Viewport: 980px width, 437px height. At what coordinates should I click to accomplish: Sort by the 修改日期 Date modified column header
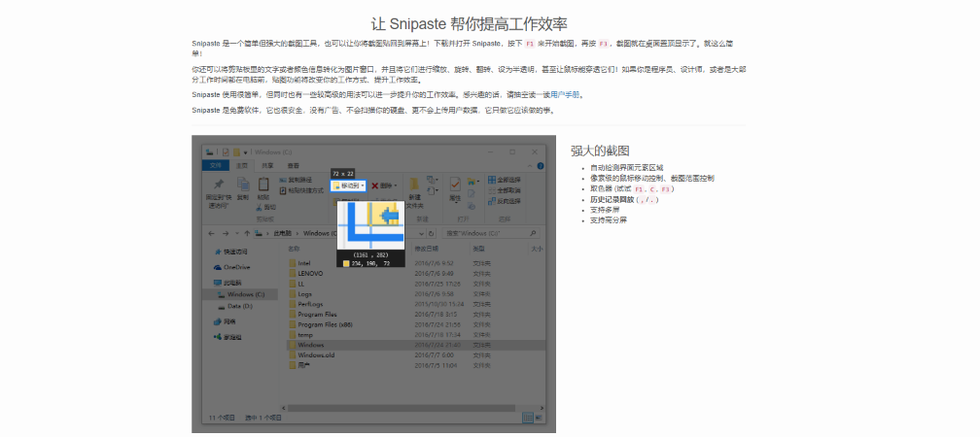coord(426,249)
